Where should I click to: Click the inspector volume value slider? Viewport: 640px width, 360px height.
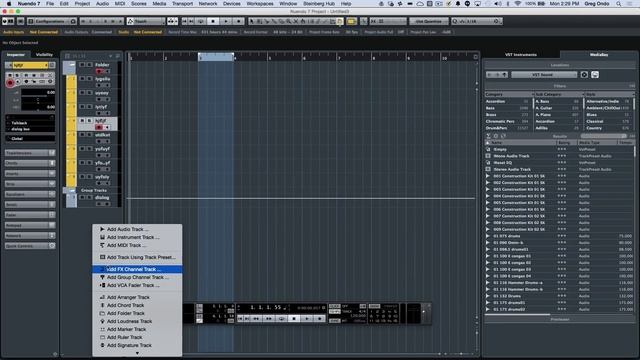tap(38, 93)
